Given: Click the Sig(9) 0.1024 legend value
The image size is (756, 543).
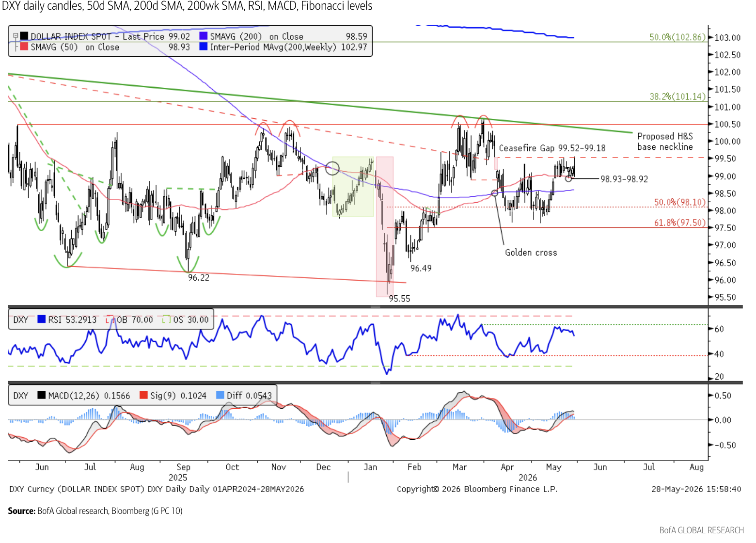Looking at the screenshot, I should pyautogui.click(x=178, y=396).
